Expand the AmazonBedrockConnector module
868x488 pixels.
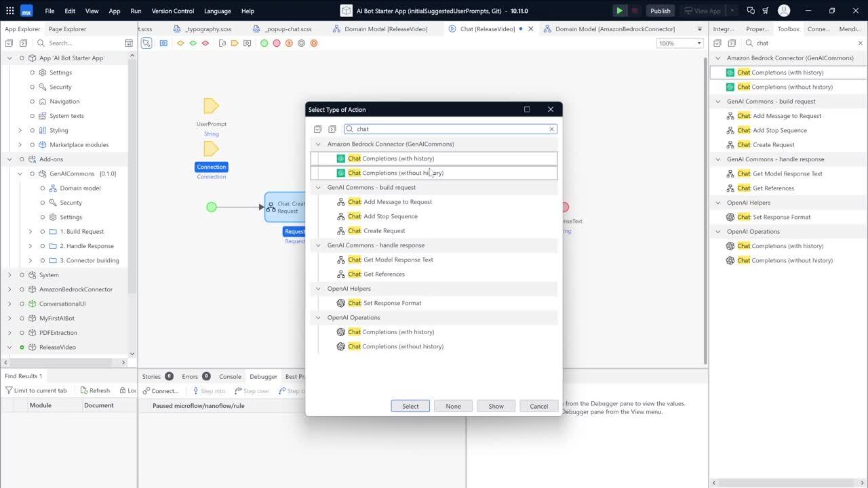click(x=9, y=289)
